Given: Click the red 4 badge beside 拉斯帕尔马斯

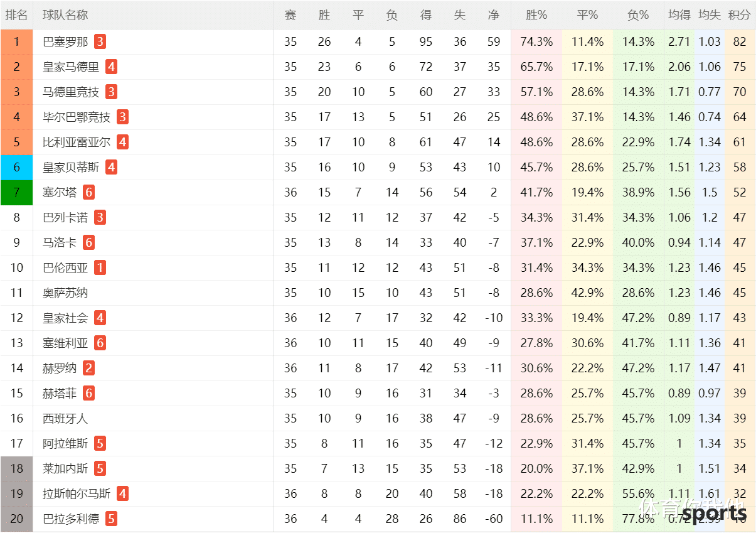Looking at the screenshot, I should (122, 494).
